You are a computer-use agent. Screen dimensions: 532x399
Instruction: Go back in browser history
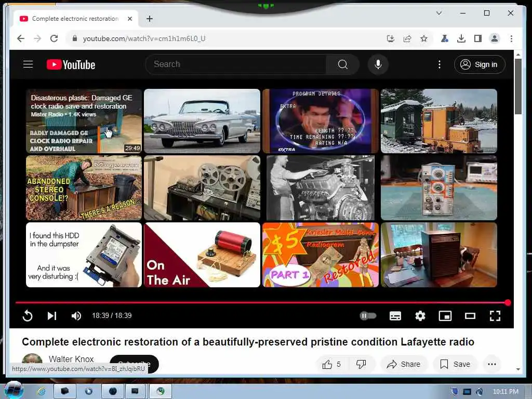[21, 38]
